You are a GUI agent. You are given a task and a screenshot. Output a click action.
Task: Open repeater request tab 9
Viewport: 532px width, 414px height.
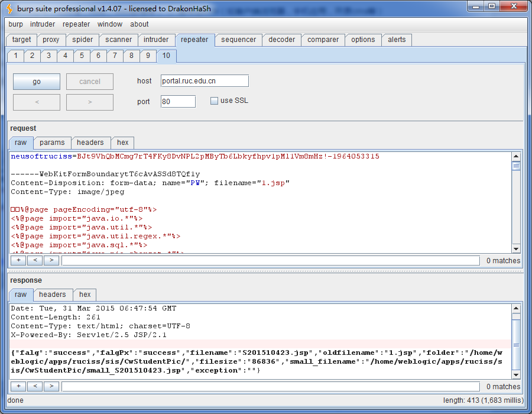point(148,56)
